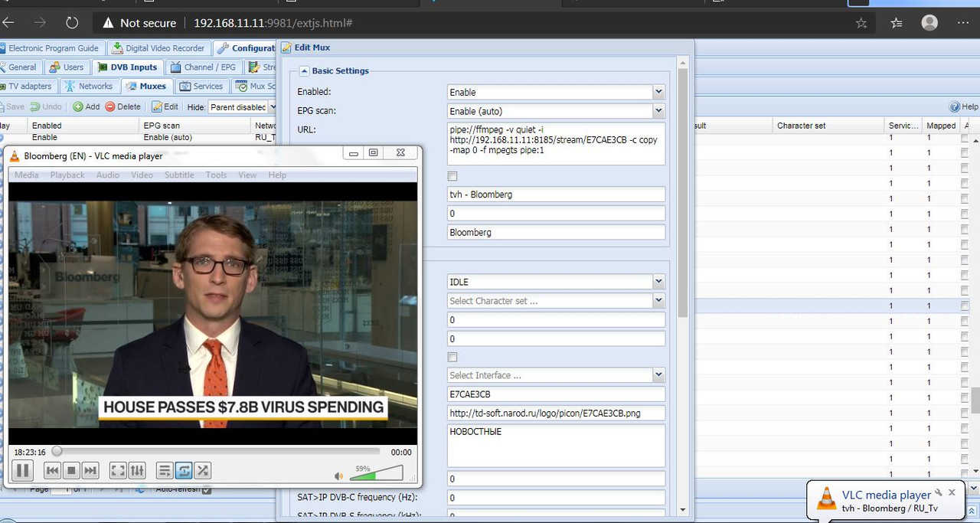
Task: Click the Bloomberg service name field
Action: pos(557,232)
